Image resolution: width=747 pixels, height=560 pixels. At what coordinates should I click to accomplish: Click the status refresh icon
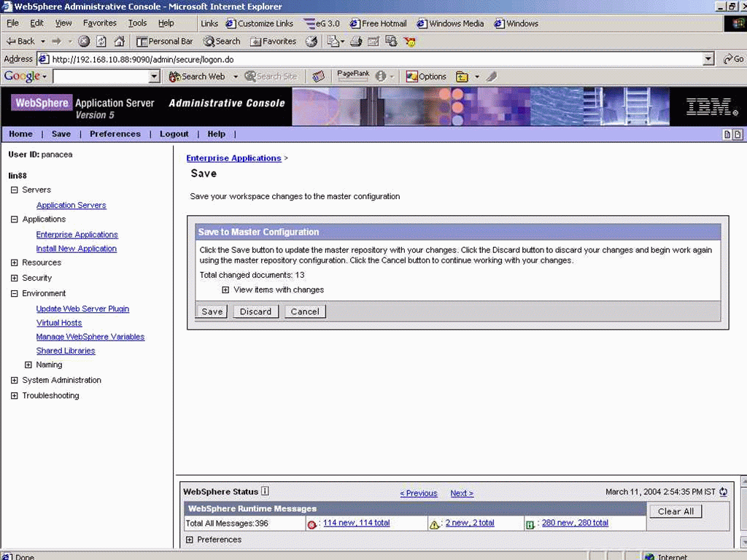click(x=723, y=492)
